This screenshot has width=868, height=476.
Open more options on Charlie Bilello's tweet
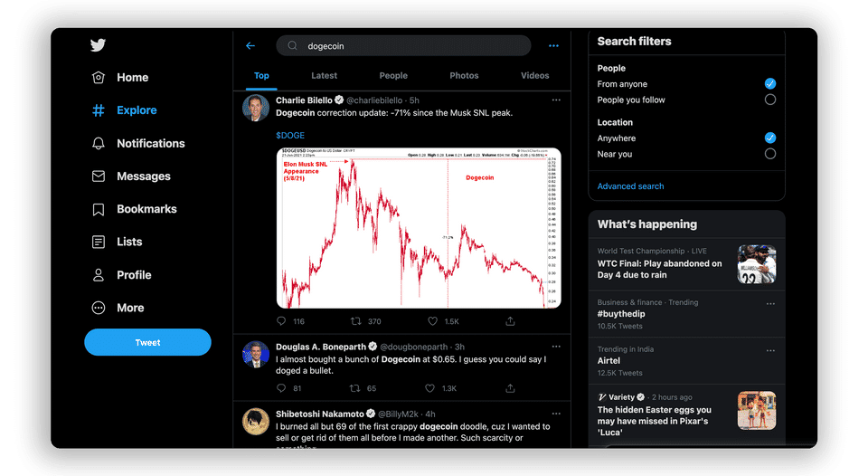coord(556,100)
